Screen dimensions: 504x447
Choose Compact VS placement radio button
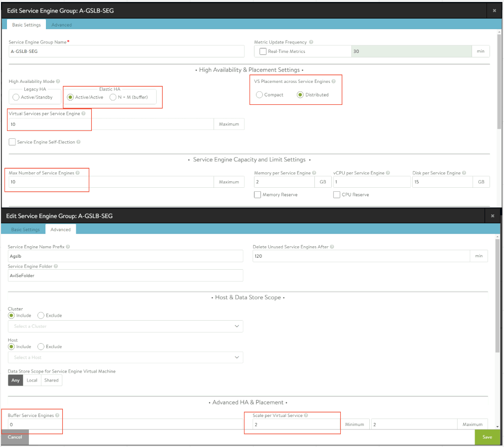tap(259, 95)
